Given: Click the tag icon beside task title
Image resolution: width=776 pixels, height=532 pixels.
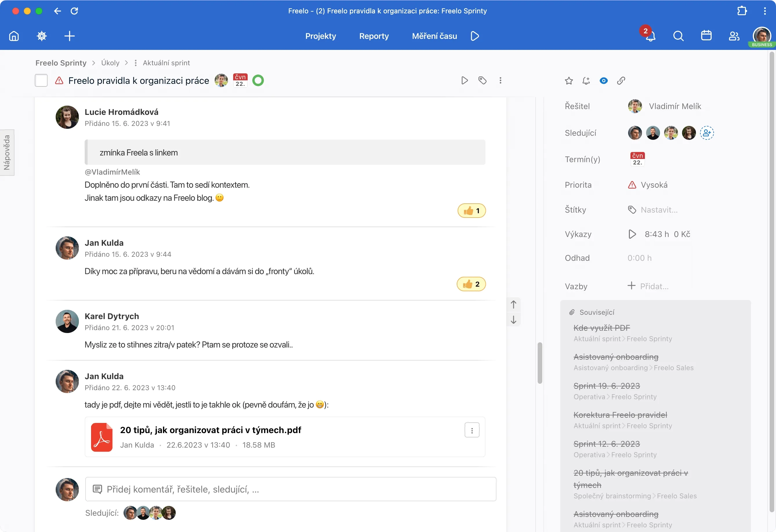Looking at the screenshot, I should 482,80.
